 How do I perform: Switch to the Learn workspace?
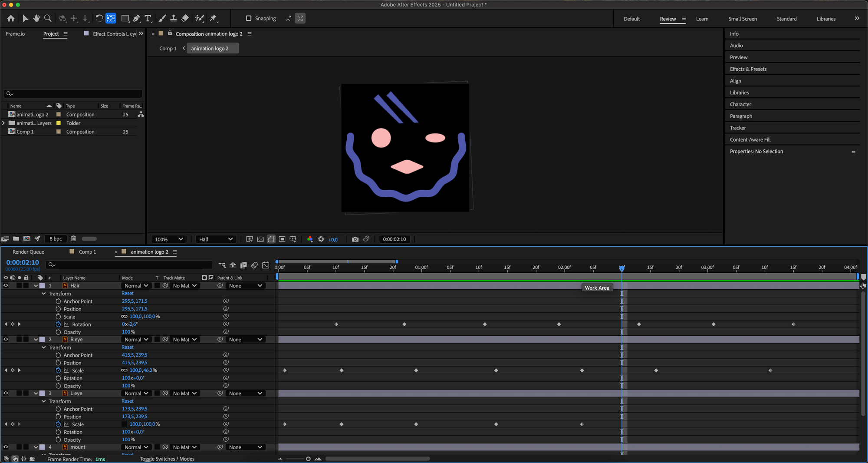pos(702,19)
